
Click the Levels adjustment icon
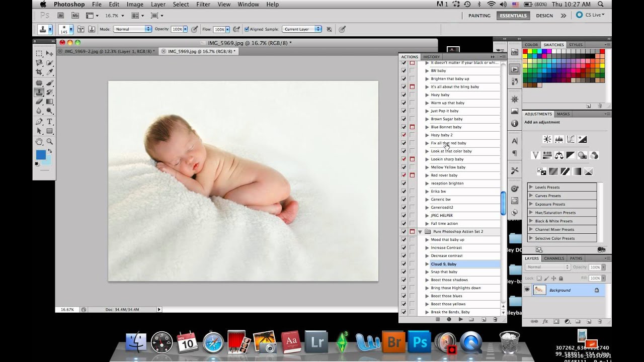(x=558, y=139)
